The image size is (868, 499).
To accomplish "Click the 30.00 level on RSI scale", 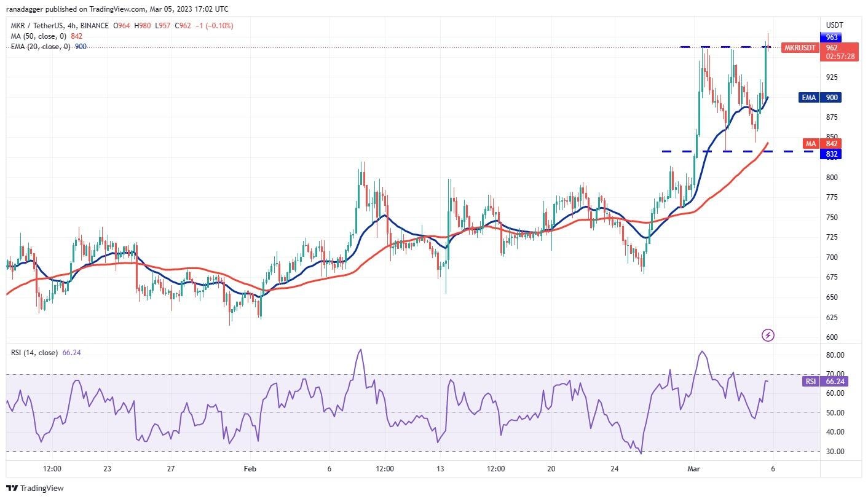I will (x=835, y=451).
